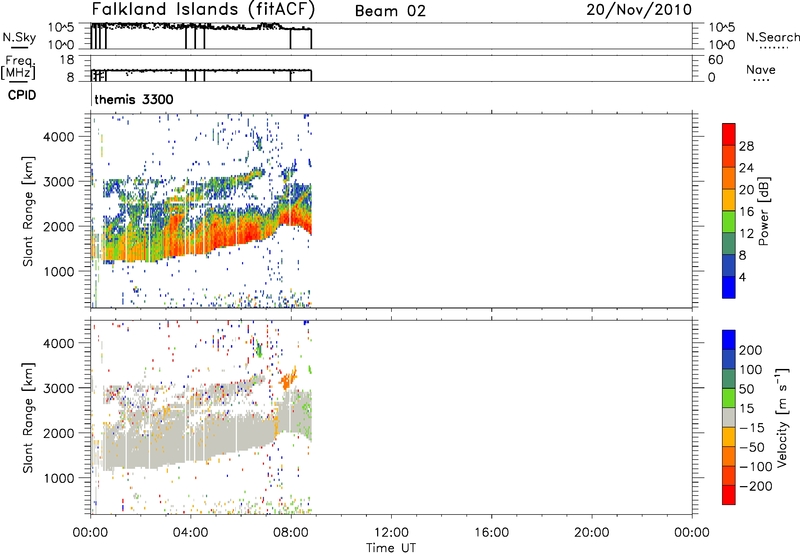Click the 'Nave' legend label

[761, 69]
